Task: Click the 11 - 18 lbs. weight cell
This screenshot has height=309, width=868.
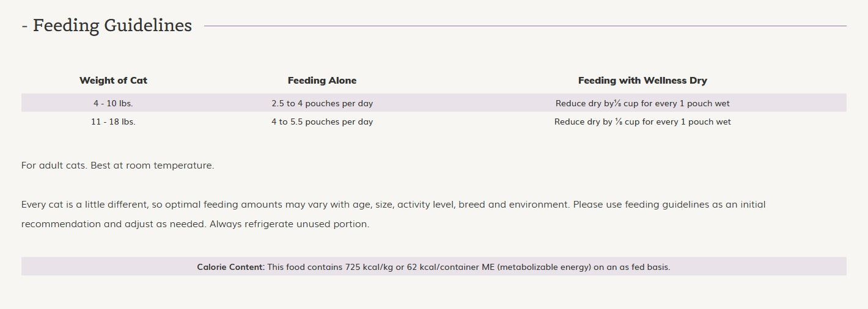Action: (x=113, y=122)
